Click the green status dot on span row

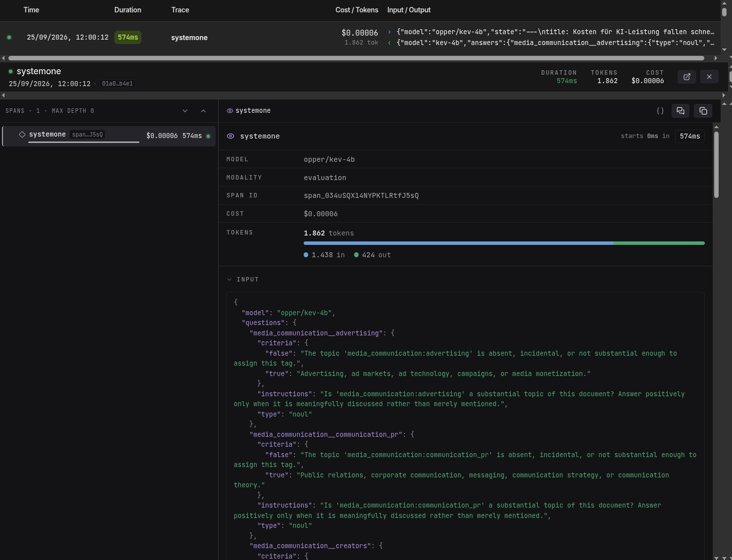click(x=208, y=136)
